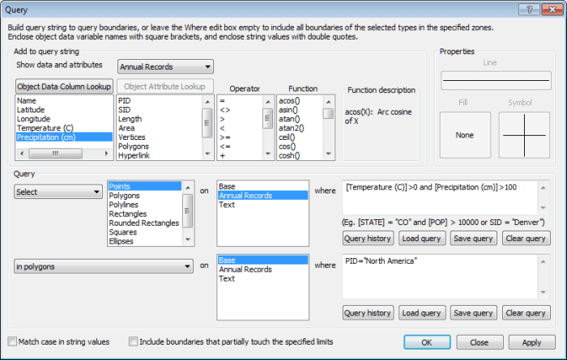This screenshot has height=360, width=567.
Task: Click in the PID North America where field
Action: pyautogui.click(x=440, y=277)
